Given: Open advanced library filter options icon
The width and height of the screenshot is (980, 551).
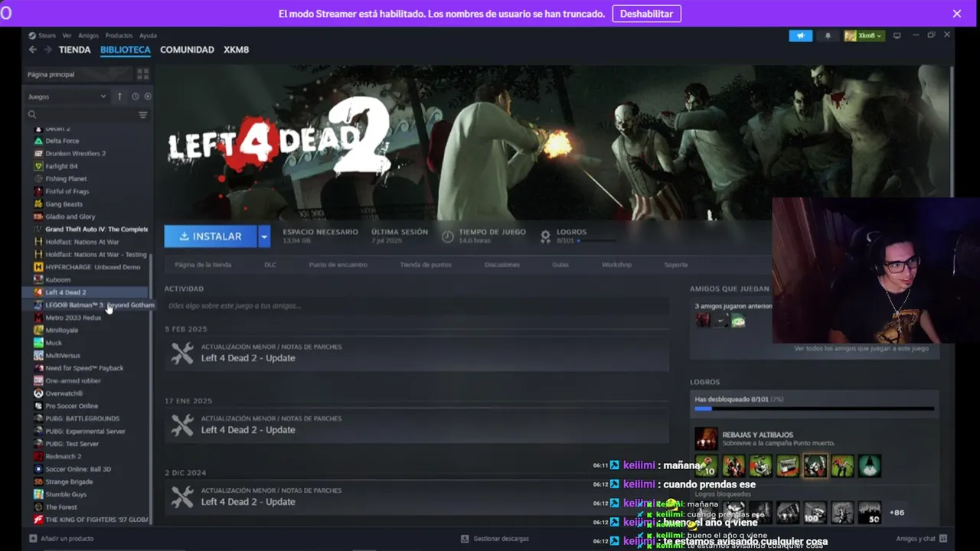Looking at the screenshot, I should pyautogui.click(x=142, y=115).
